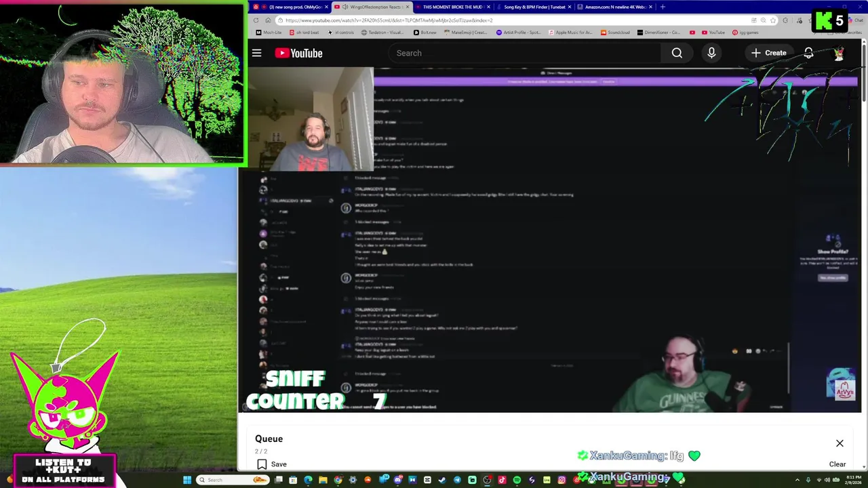Open Instagram from the taskbar

point(561,480)
